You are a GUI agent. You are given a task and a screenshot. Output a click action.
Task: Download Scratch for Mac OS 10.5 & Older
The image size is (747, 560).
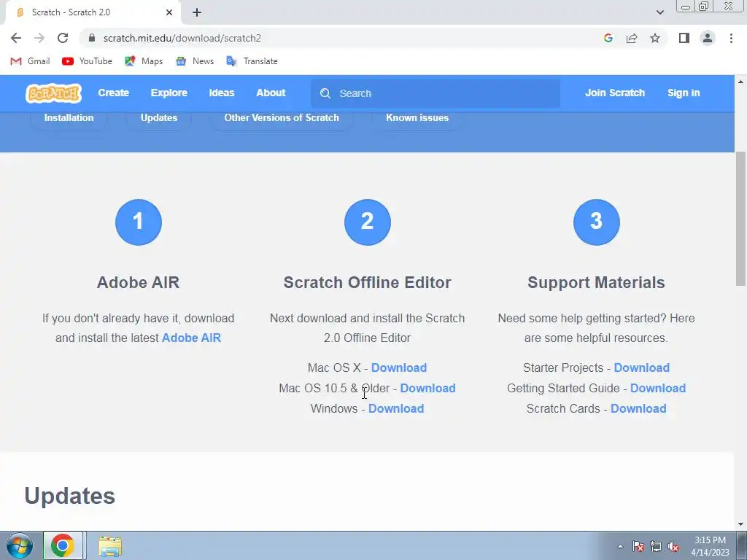427,389
